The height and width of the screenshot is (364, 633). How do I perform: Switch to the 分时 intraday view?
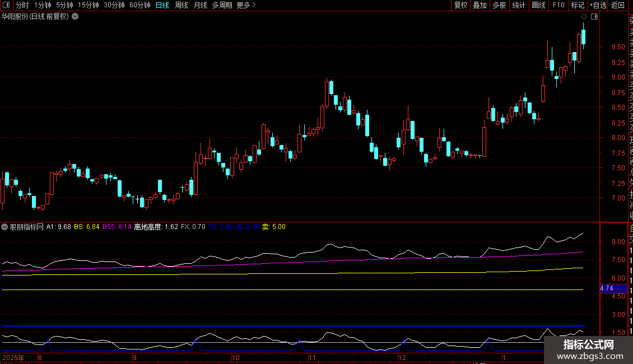pos(22,5)
